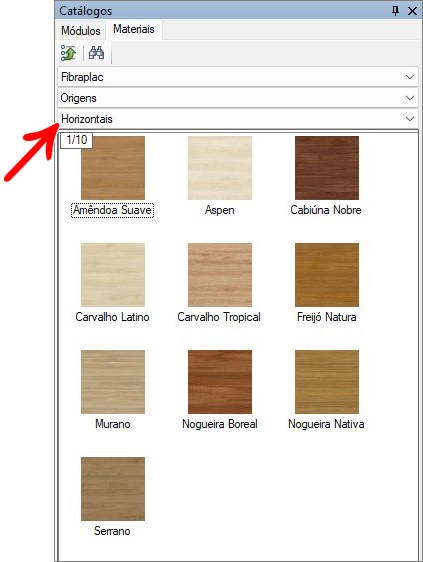Click the Cabiúna Nobre label text
This screenshot has height=562, width=423.
tap(326, 210)
